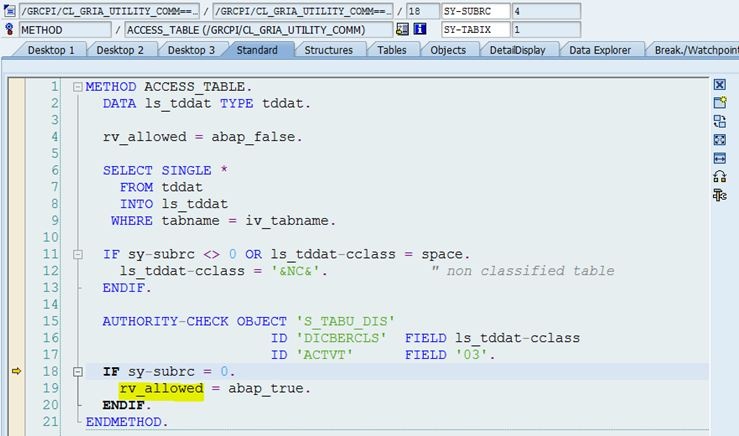739x436 pixels.
Task: Click 'abap_true' on line 19
Action: click(x=265, y=388)
